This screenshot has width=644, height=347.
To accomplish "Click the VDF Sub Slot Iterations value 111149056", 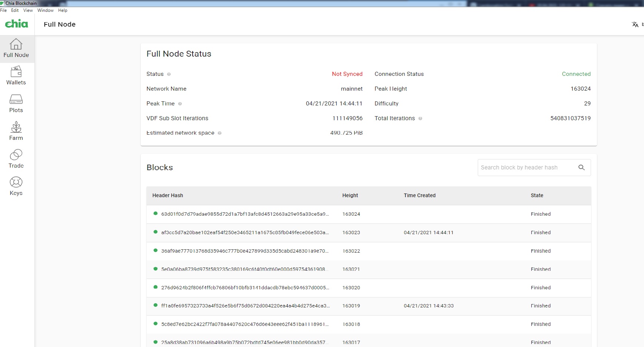I will tap(347, 118).
